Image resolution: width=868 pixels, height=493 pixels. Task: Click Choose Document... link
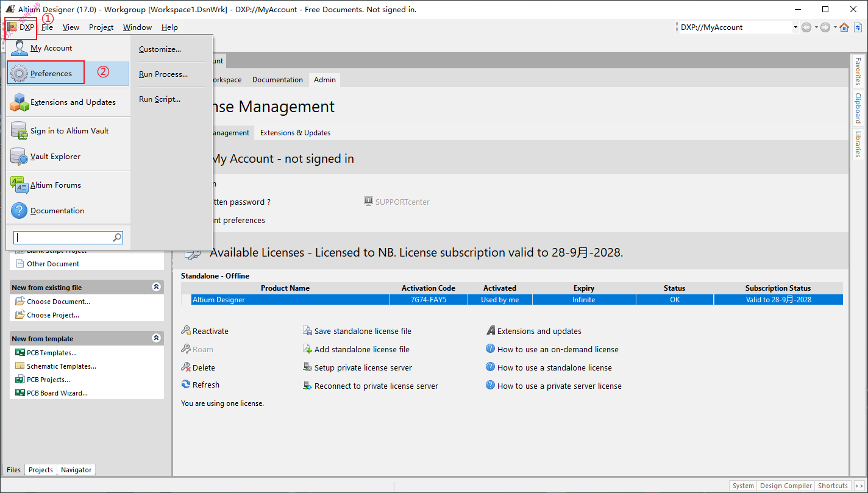[x=59, y=302]
